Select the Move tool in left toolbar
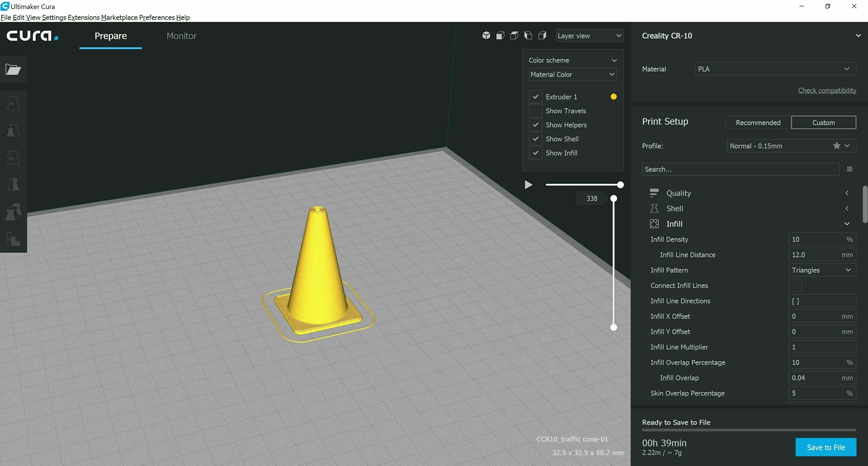Image resolution: width=868 pixels, height=466 pixels. (x=13, y=103)
